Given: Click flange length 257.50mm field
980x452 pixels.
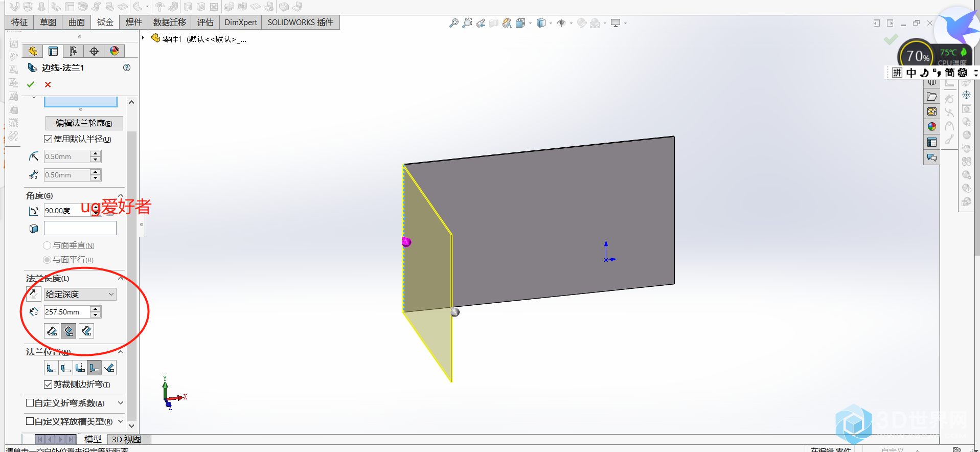Looking at the screenshot, I should click(67, 312).
